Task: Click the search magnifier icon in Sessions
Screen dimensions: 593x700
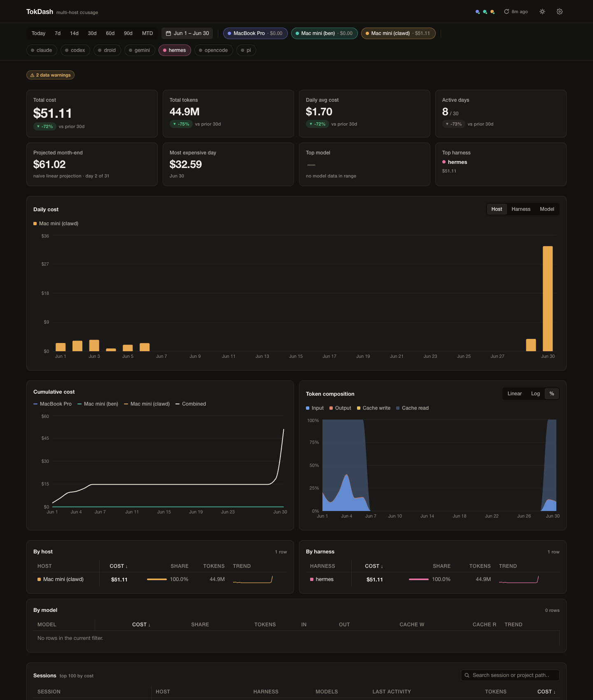Action: tap(467, 675)
